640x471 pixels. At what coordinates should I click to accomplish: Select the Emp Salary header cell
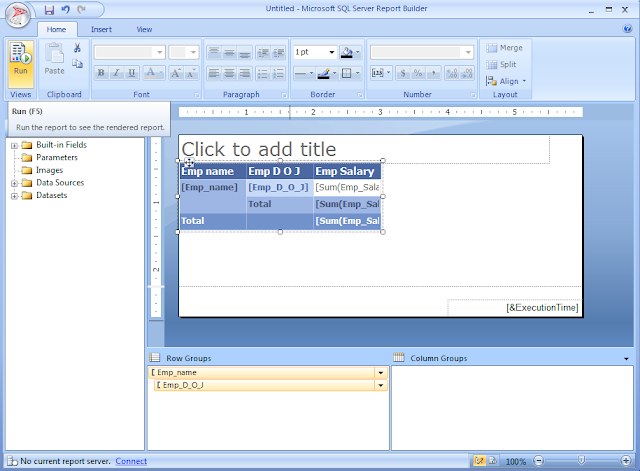coord(347,171)
